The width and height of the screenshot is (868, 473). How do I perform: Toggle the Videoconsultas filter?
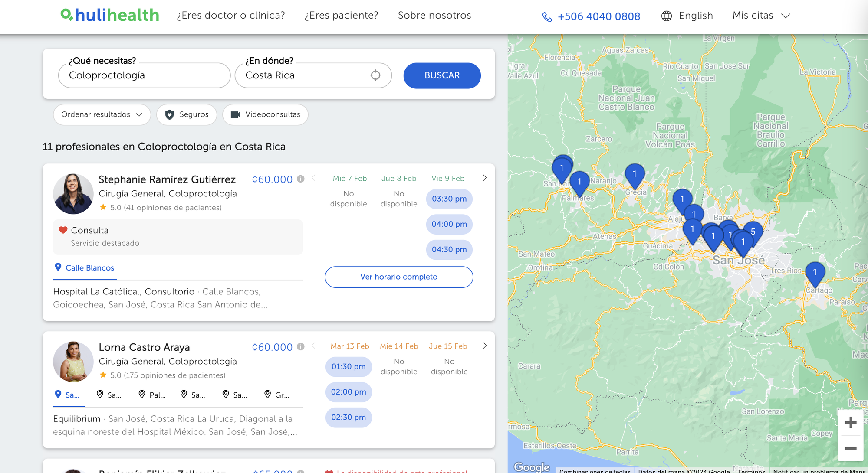(265, 114)
